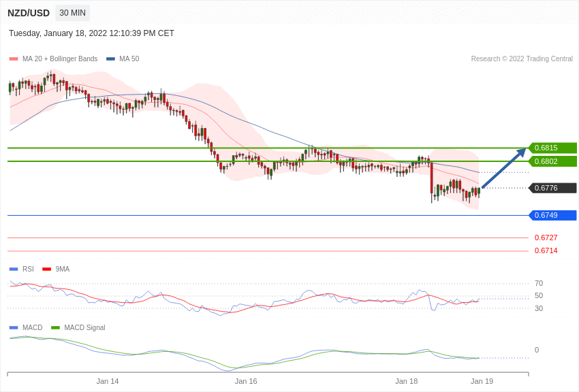Click the MA 50 blue legend swatch
The width and height of the screenshot is (579, 392).
click(110, 59)
